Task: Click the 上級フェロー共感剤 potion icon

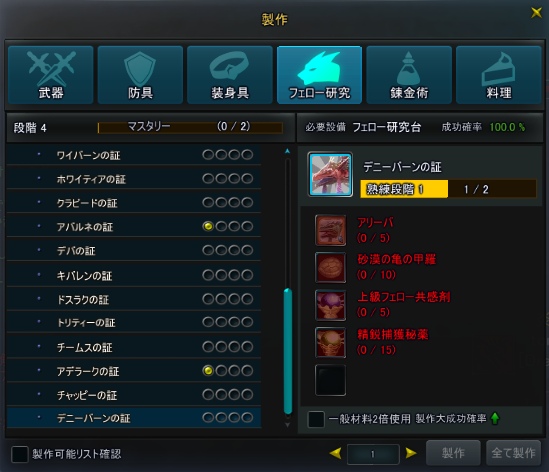Action: (x=330, y=305)
